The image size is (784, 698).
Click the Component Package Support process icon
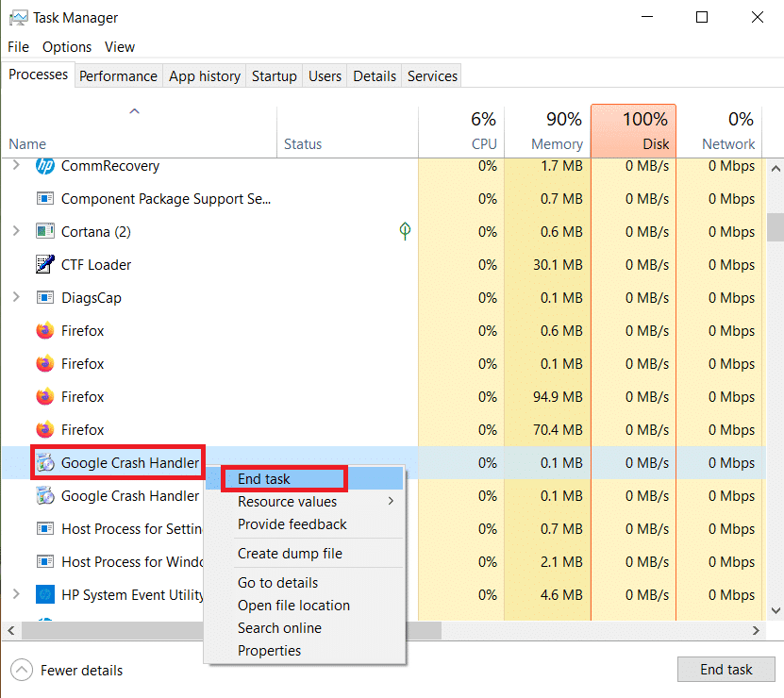(x=44, y=199)
